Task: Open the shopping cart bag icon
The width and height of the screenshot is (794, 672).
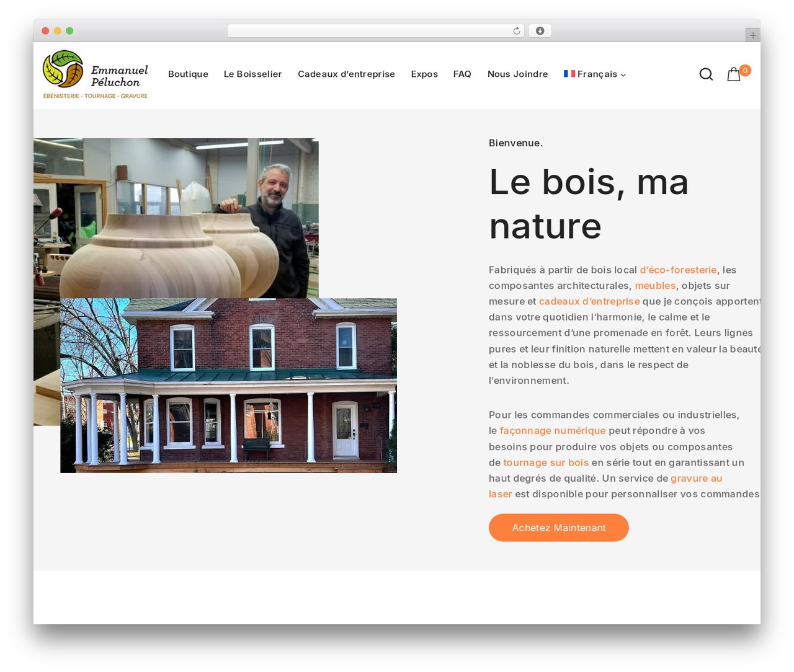Action: 734,74
